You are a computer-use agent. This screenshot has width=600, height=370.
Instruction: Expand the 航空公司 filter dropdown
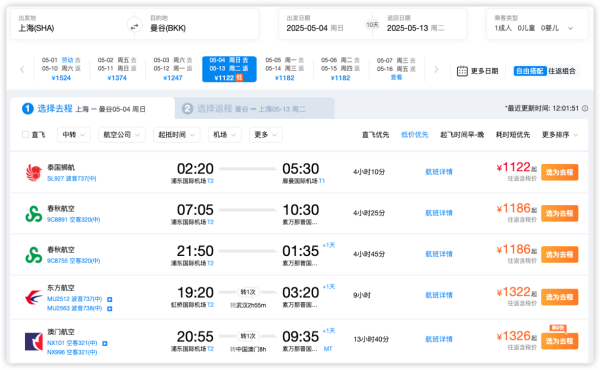(122, 135)
